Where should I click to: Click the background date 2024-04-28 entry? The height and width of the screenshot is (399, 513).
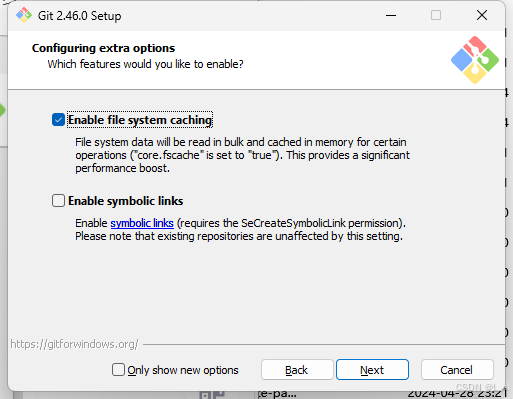[457, 394]
